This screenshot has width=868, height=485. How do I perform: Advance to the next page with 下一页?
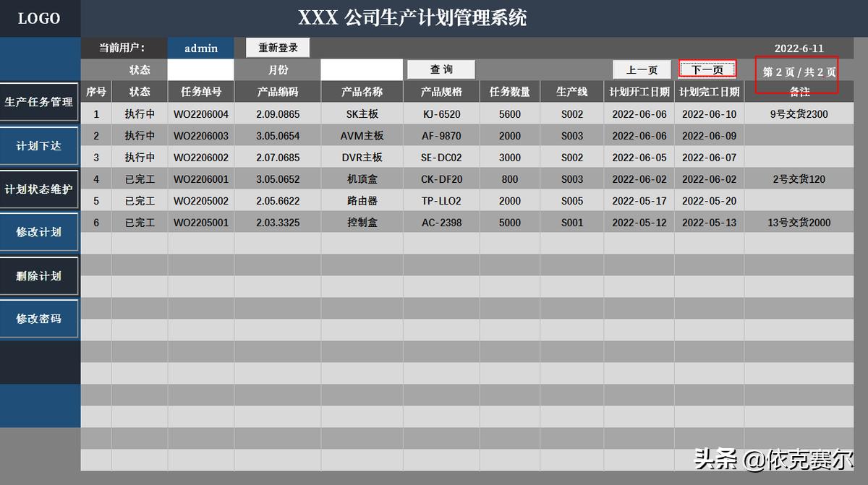pos(707,69)
